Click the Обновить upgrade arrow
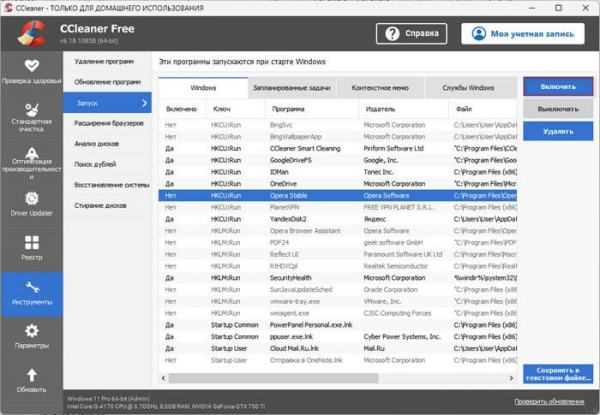The image size is (600, 415). [x=31, y=380]
